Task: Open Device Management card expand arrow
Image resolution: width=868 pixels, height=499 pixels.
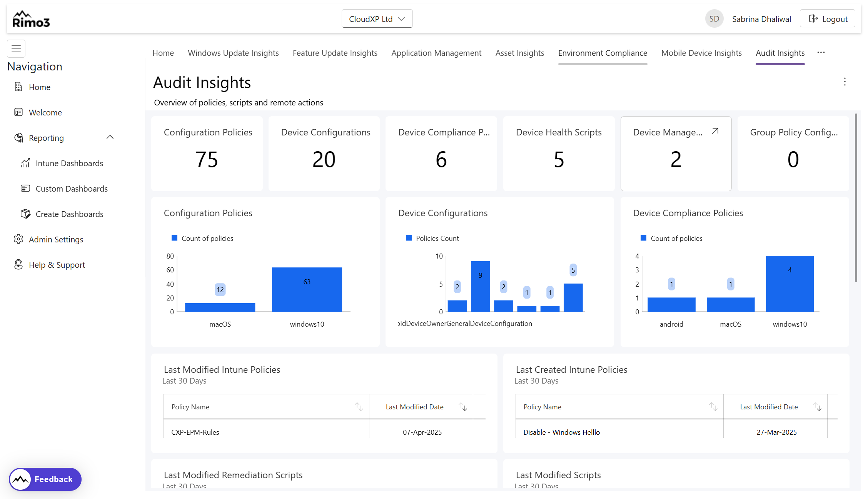Action: click(x=715, y=132)
